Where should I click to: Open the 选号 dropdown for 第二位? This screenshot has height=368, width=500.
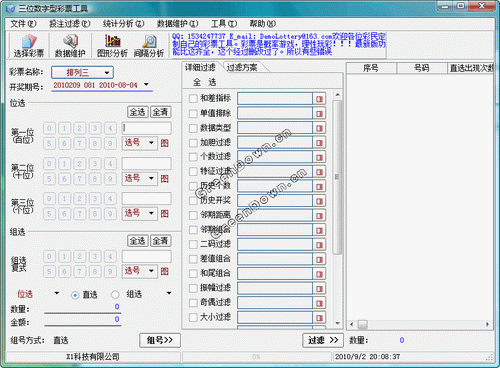[139, 178]
